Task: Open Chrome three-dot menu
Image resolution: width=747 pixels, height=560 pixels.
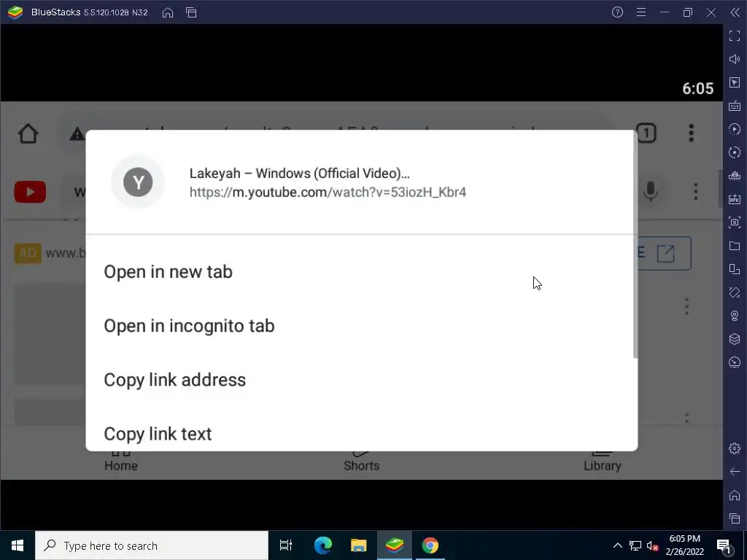Action: point(692,133)
